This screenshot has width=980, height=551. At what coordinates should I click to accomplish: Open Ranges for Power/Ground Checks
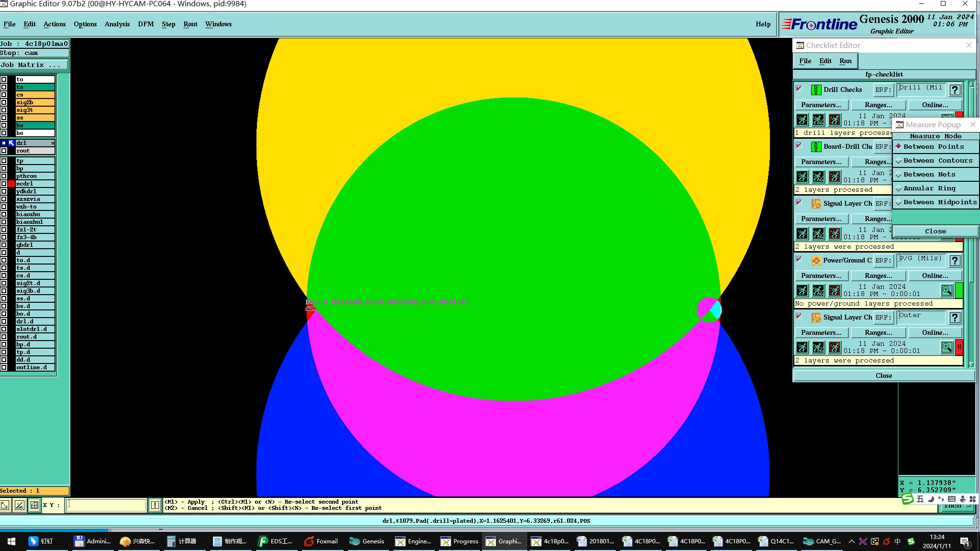coord(878,275)
